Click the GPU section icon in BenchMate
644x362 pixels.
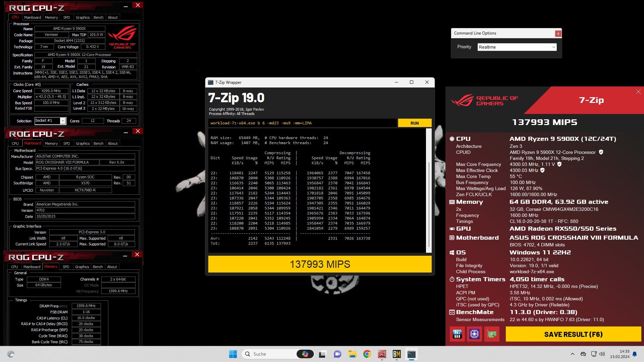(452, 229)
